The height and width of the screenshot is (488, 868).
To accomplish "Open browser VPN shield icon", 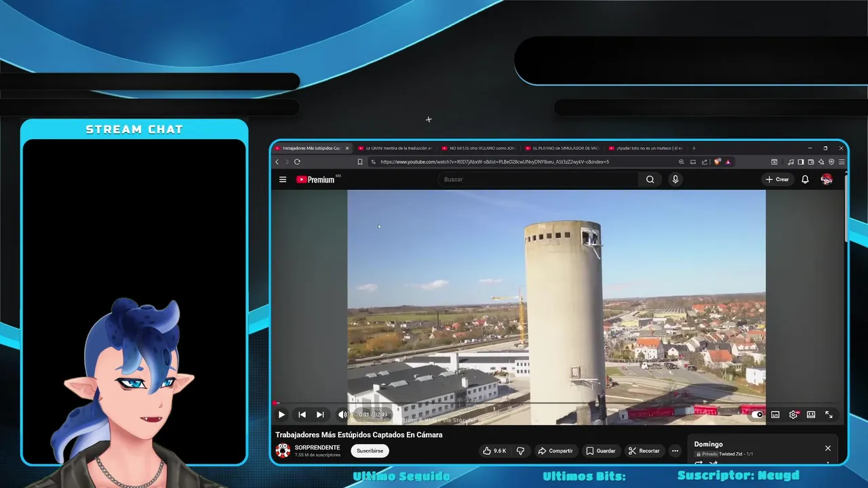I will point(831,162).
